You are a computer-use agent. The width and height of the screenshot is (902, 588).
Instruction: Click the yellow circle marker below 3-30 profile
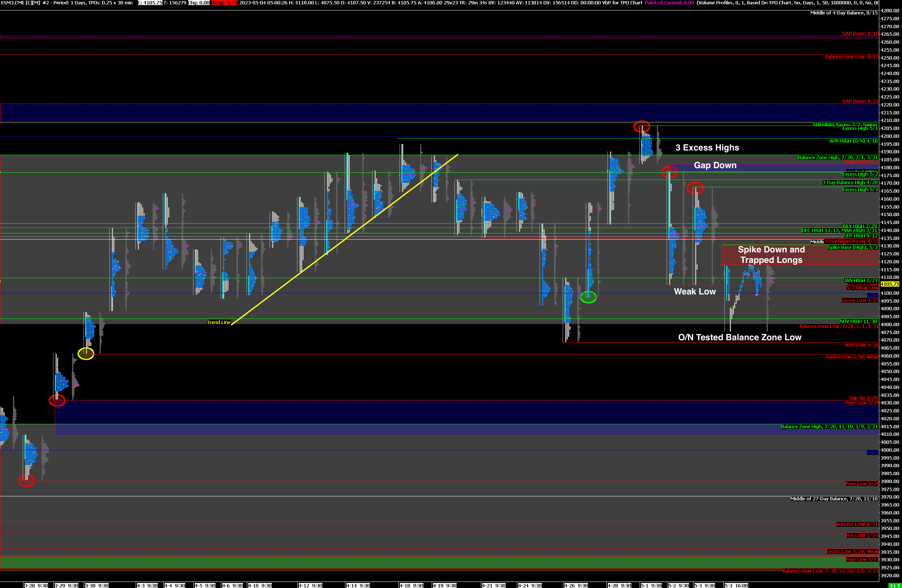(86, 354)
